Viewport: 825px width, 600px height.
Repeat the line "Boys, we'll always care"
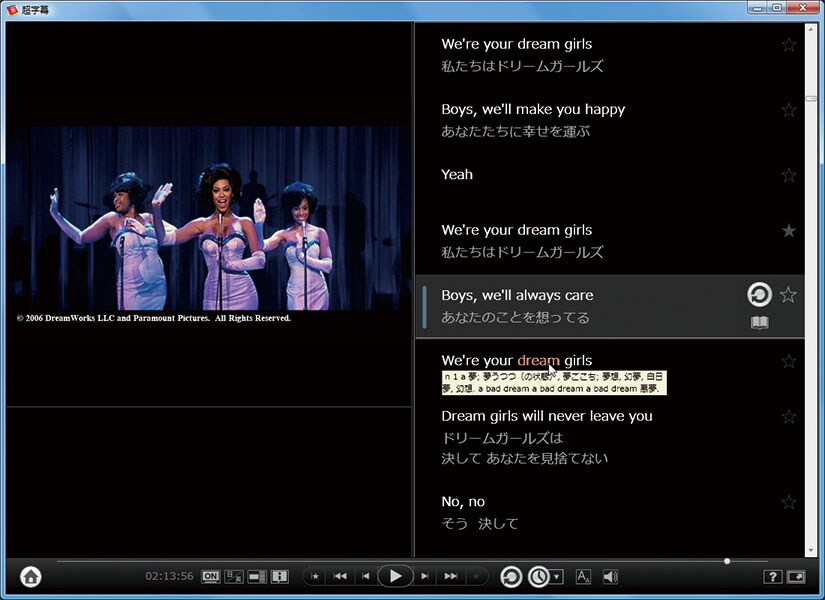[759, 294]
